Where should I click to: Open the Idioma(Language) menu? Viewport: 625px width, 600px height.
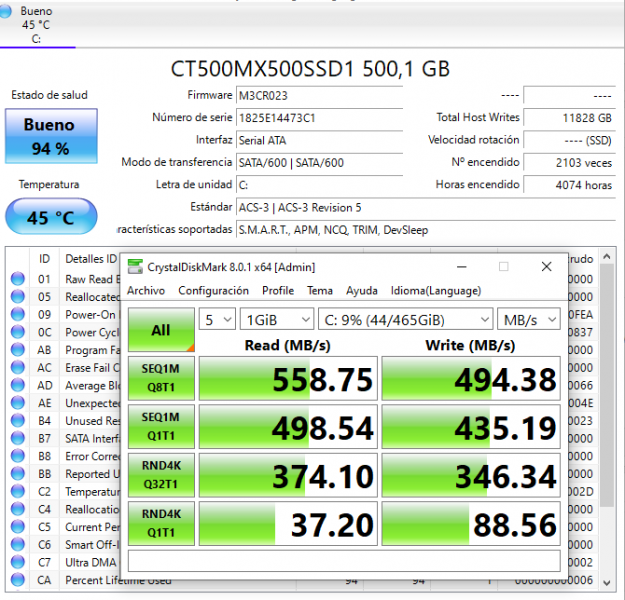pyautogui.click(x=436, y=291)
